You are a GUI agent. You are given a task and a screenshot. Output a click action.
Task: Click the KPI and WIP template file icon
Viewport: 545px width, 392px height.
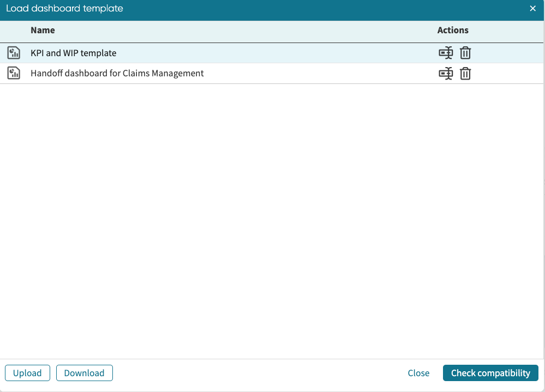click(x=14, y=53)
